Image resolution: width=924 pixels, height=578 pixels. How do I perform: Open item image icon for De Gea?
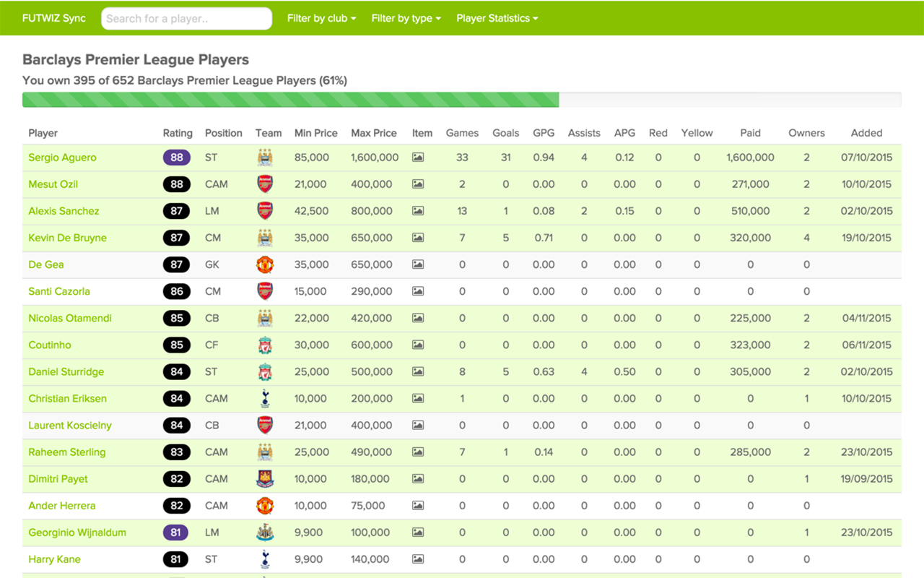click(418, 264)
